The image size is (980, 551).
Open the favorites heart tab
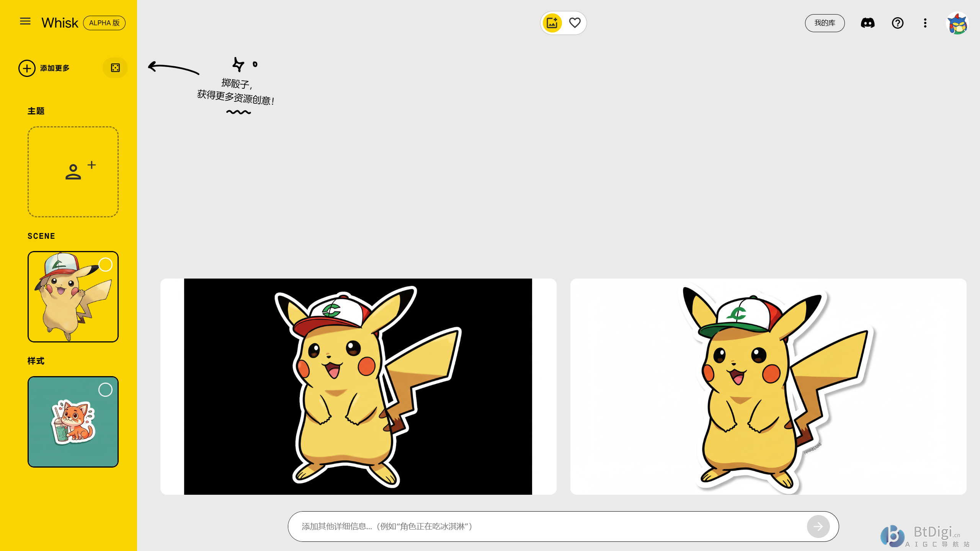[575, 23]
